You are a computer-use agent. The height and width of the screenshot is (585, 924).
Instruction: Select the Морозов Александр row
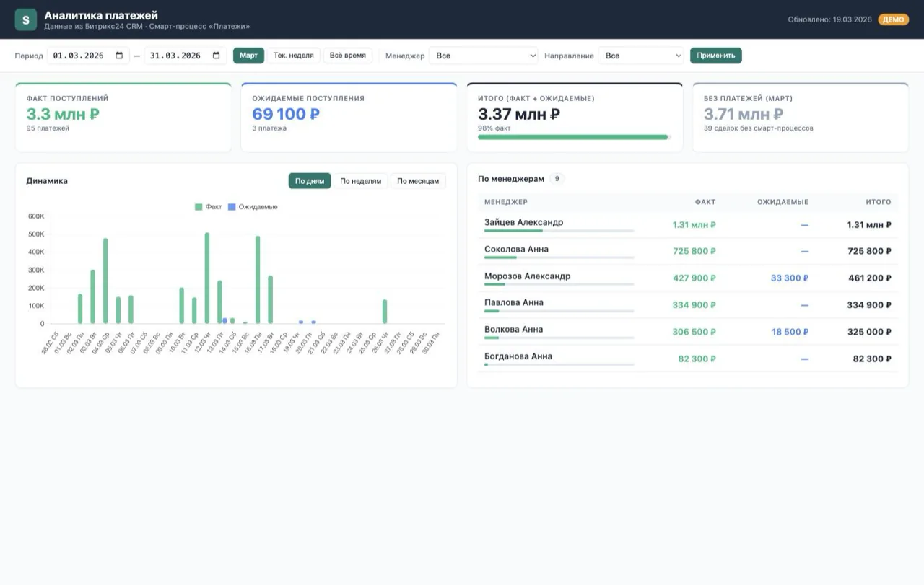point(688,278)
